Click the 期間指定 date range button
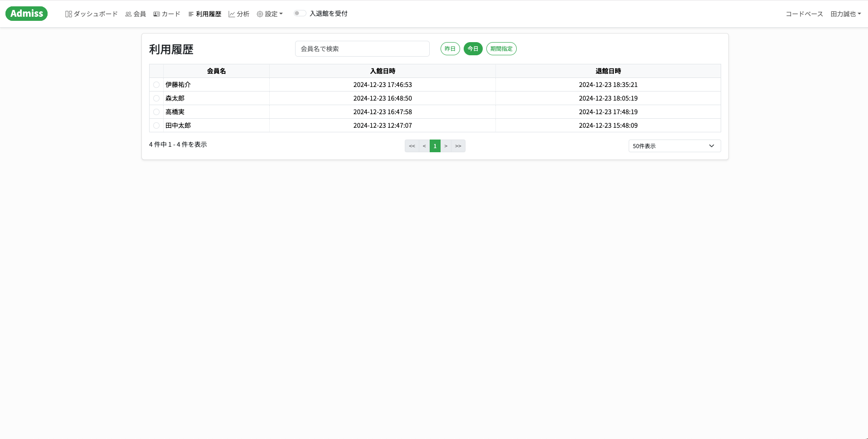Viewport: 868px width, 439px height. tap(501, 49)
